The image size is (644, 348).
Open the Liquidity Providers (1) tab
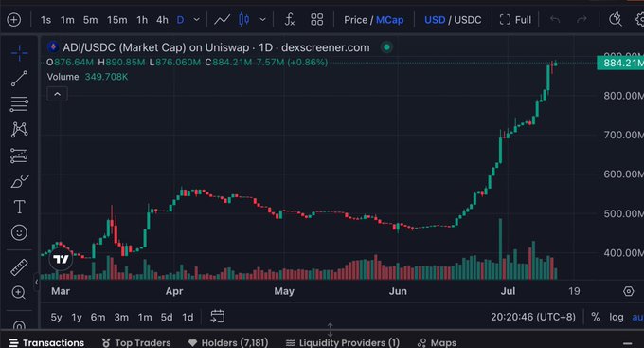click(x=343, y=342)
